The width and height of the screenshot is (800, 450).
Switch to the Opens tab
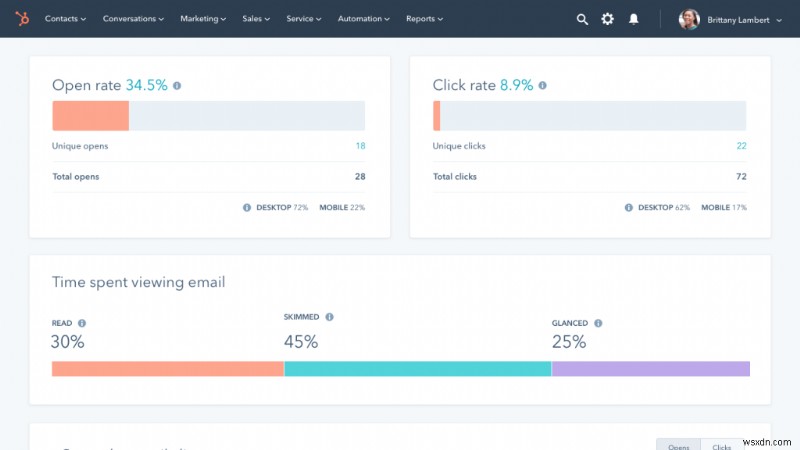click(x=679, y=445)
